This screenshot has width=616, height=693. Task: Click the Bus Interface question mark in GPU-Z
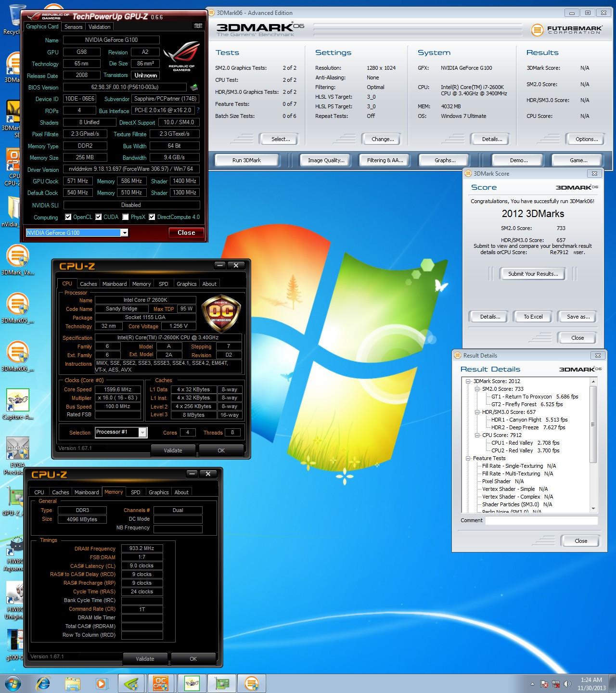click(198, 111)
